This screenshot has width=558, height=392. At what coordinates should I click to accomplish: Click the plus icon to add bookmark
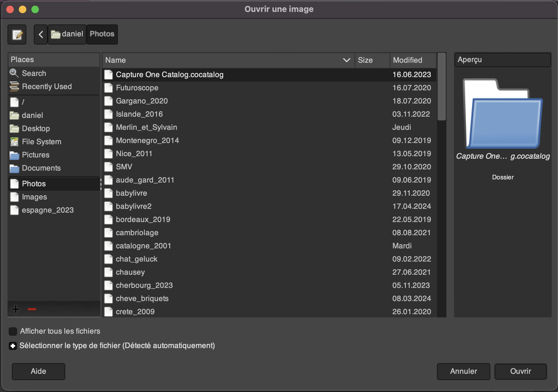coord(16,309)
